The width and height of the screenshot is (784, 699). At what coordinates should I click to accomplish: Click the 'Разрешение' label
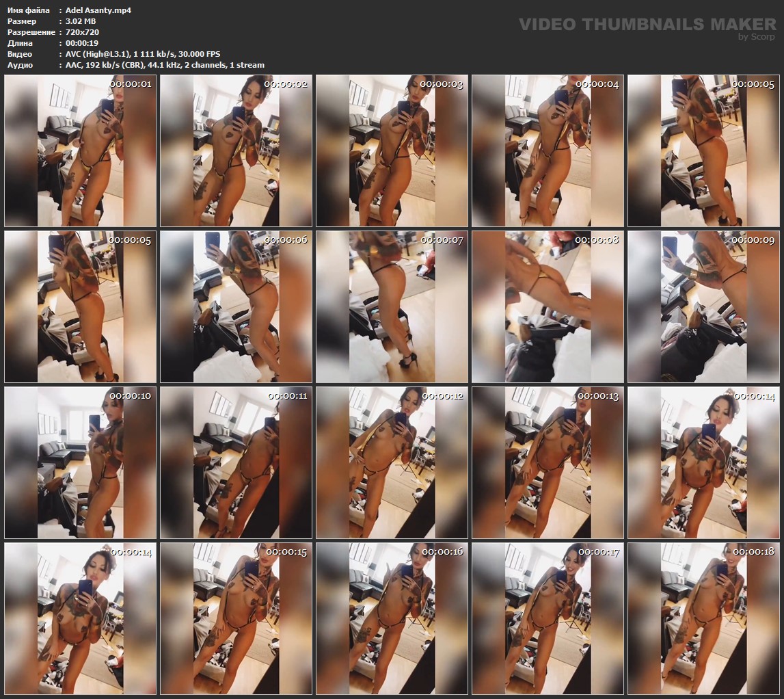click(x=31, y=32)
